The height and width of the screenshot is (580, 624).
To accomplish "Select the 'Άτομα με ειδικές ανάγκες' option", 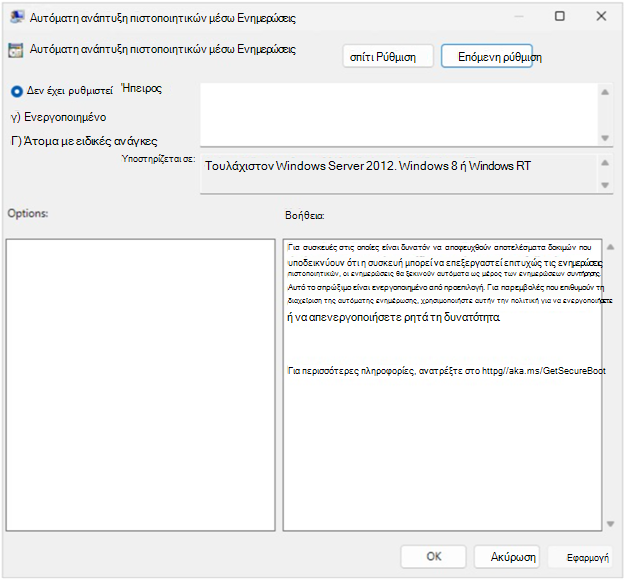I will tap(84, 141).
